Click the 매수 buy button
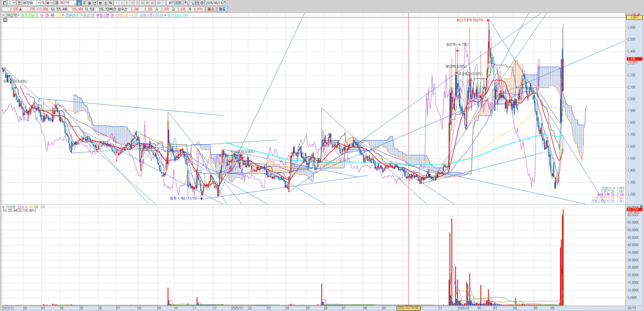The image size is (644, 311). (211, 9)
